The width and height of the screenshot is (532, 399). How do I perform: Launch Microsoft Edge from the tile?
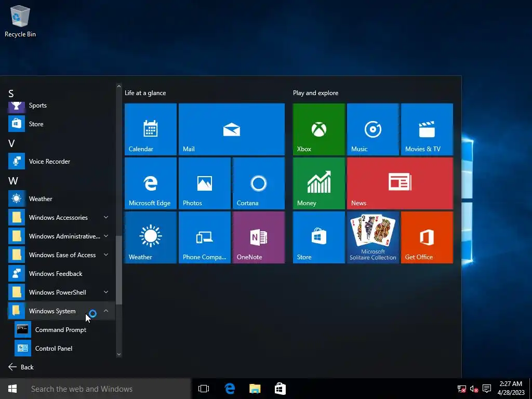point(151,183)
